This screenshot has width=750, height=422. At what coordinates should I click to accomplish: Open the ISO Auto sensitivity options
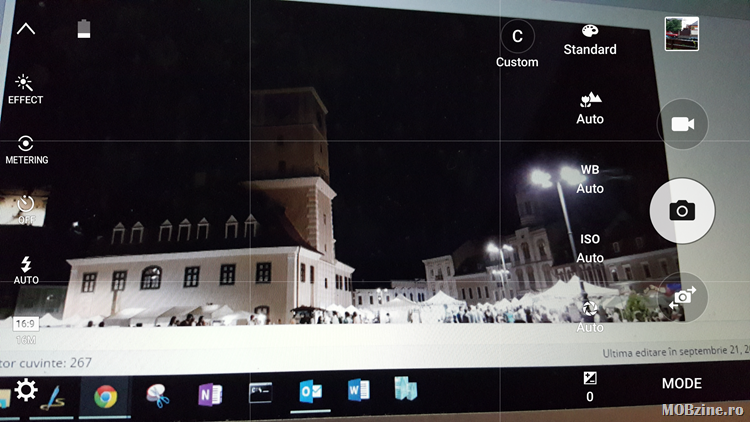[590, 248]
